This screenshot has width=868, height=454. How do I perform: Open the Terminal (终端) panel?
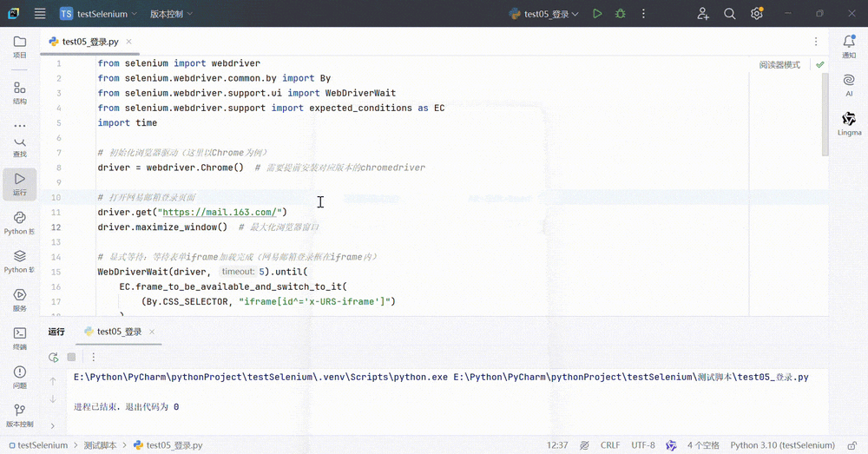point(19,338)
